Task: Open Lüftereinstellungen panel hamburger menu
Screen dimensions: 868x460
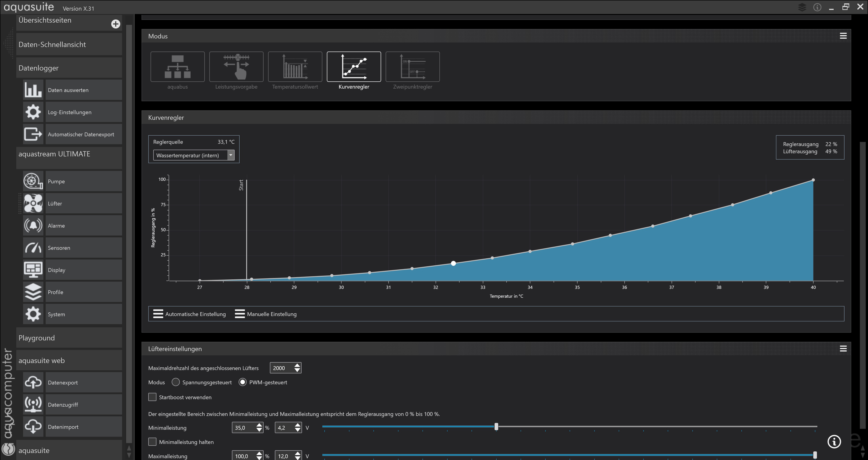Action: (x=843, y=349)
